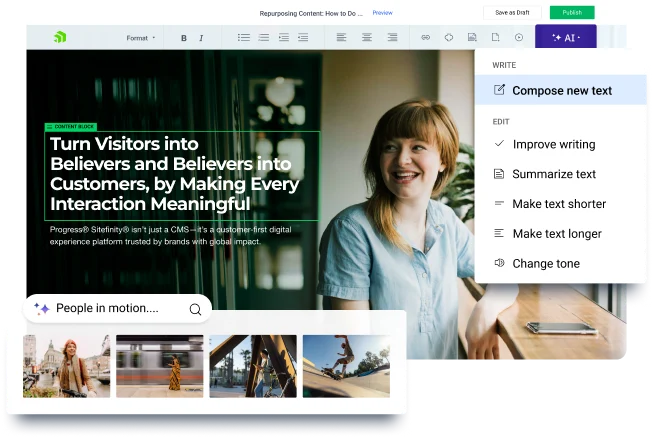
Task: Open the Format dropdown
Action: 140,38
